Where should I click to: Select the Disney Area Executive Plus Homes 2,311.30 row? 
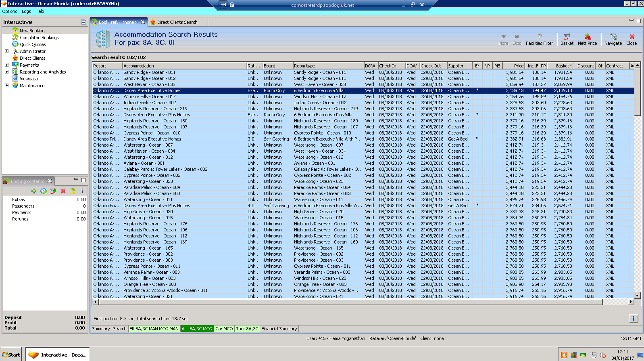pyautogui.click(x=363, y=115)
